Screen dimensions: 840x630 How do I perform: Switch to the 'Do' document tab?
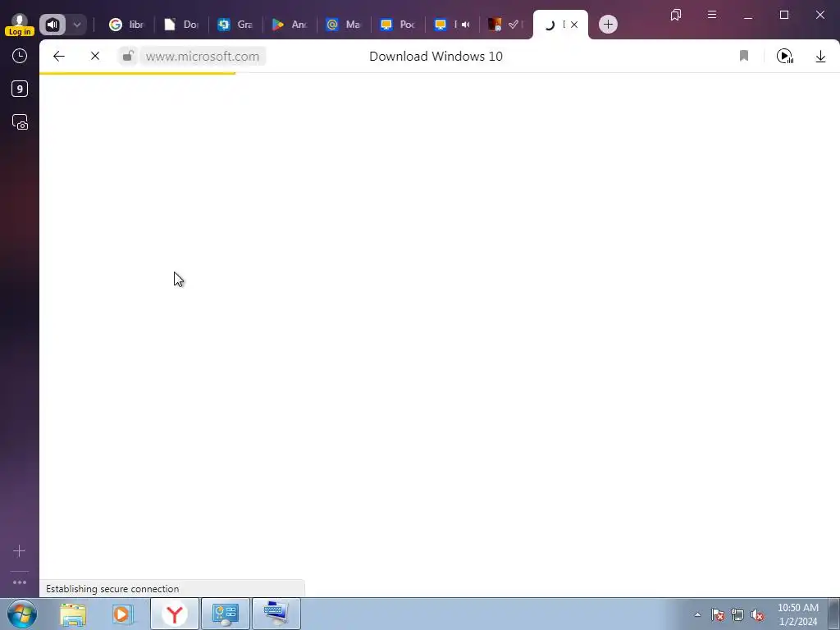181,25
